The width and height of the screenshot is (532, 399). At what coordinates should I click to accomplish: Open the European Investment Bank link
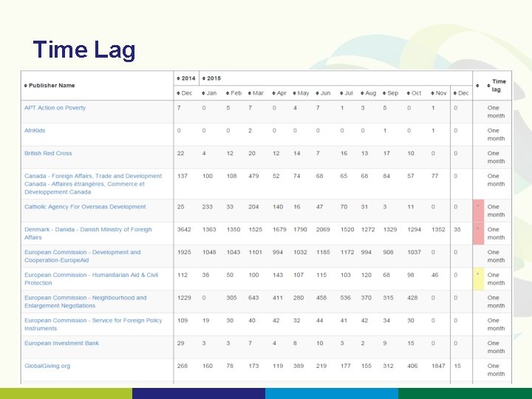point(61,344)
